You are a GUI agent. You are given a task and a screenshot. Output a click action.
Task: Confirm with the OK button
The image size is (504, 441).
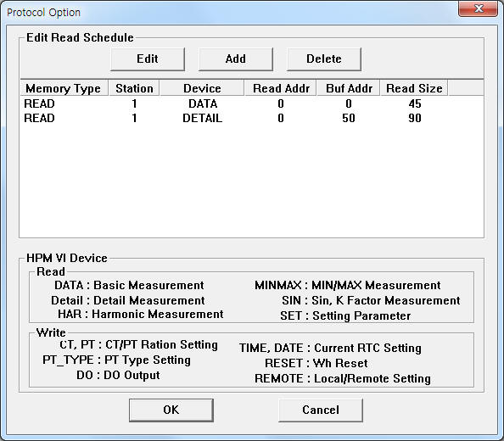171,410
